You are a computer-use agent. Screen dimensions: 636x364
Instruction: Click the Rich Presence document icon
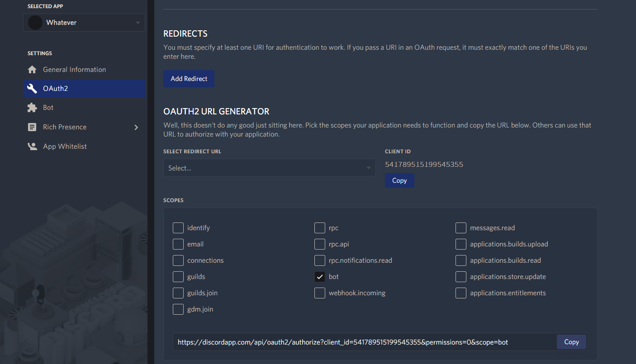pyautogui.click(x=32, y=127)
